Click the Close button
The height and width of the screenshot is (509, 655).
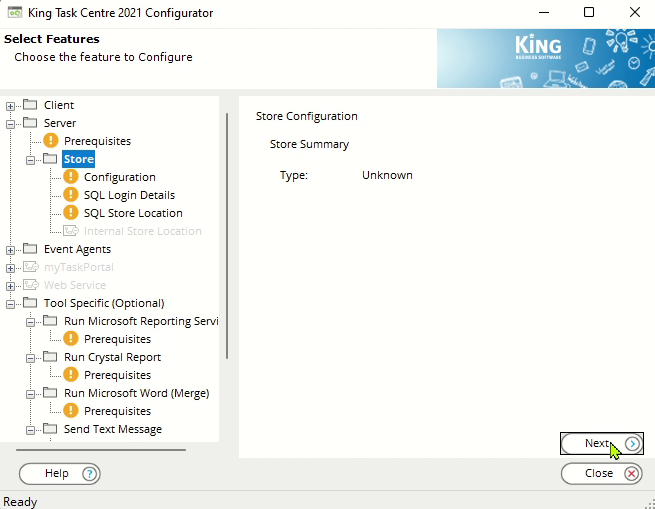coord(602,473)
